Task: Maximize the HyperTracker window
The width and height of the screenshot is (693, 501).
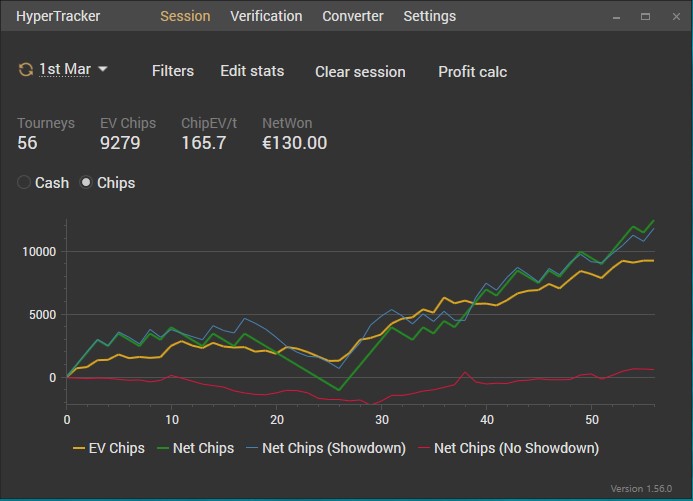Action: [x=645, y=16]
